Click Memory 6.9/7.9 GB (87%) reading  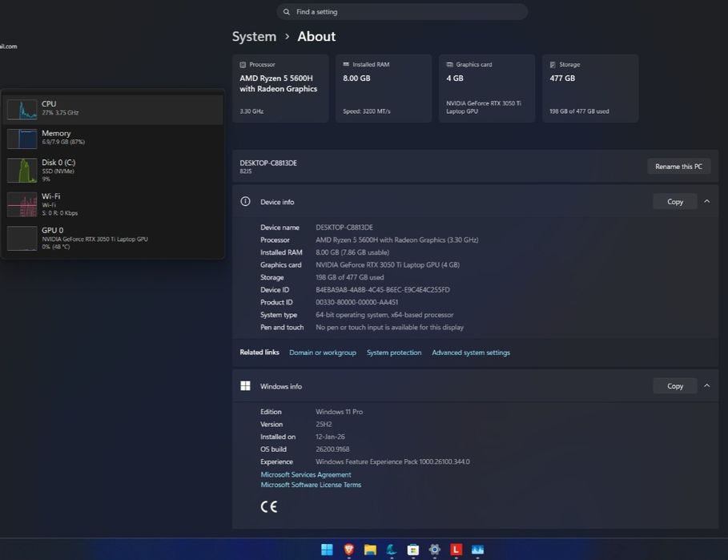(x=63, y=142)
